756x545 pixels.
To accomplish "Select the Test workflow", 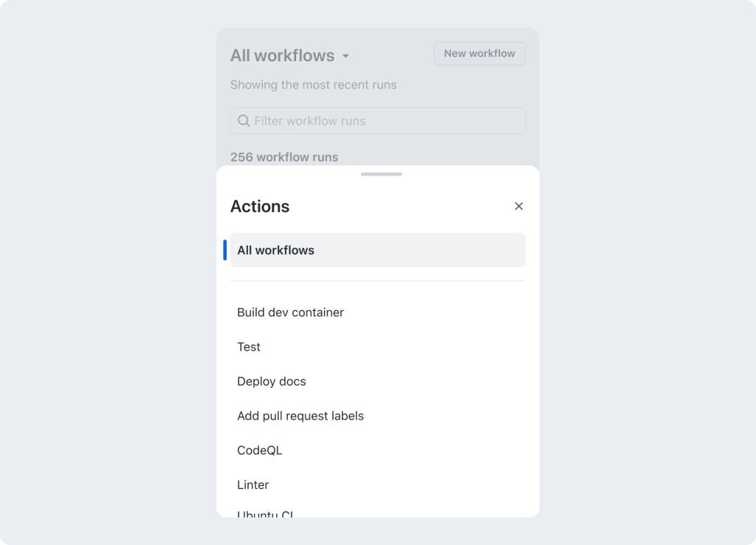I will pos(249,347).
